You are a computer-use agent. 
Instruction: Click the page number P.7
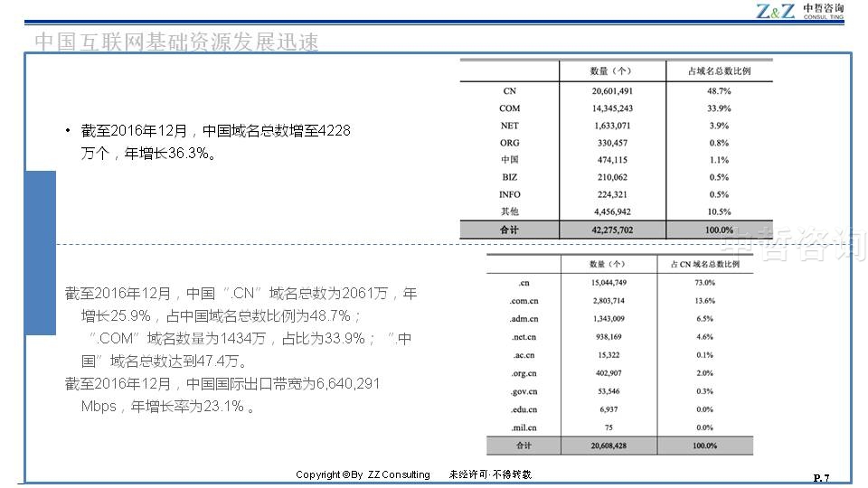click(x=821, y=477)
